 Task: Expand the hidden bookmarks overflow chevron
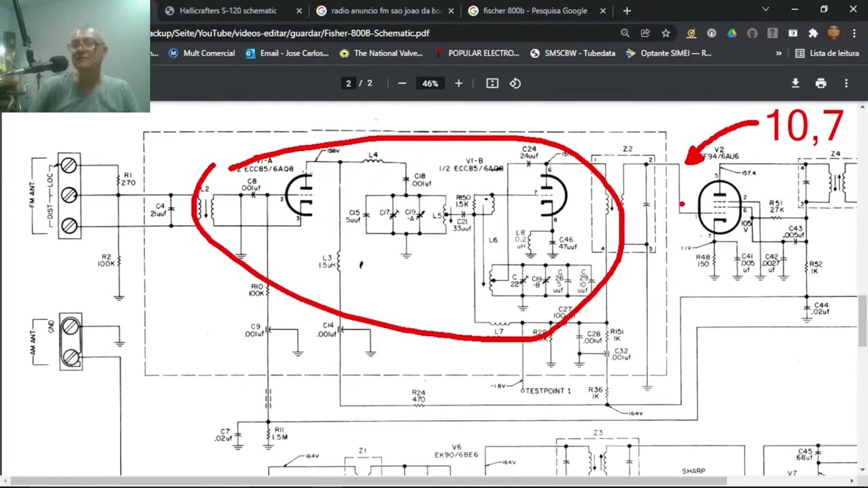coord(778,54)
